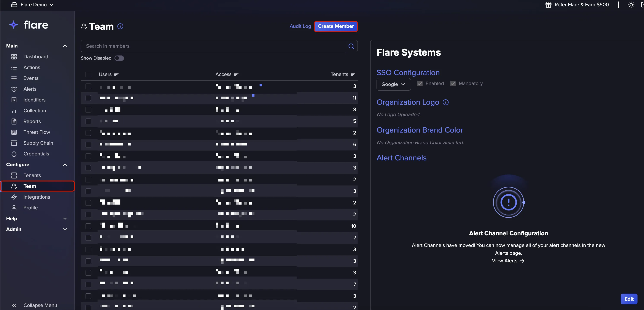Click the Supply Chain box icon

[x=14, y=143]
